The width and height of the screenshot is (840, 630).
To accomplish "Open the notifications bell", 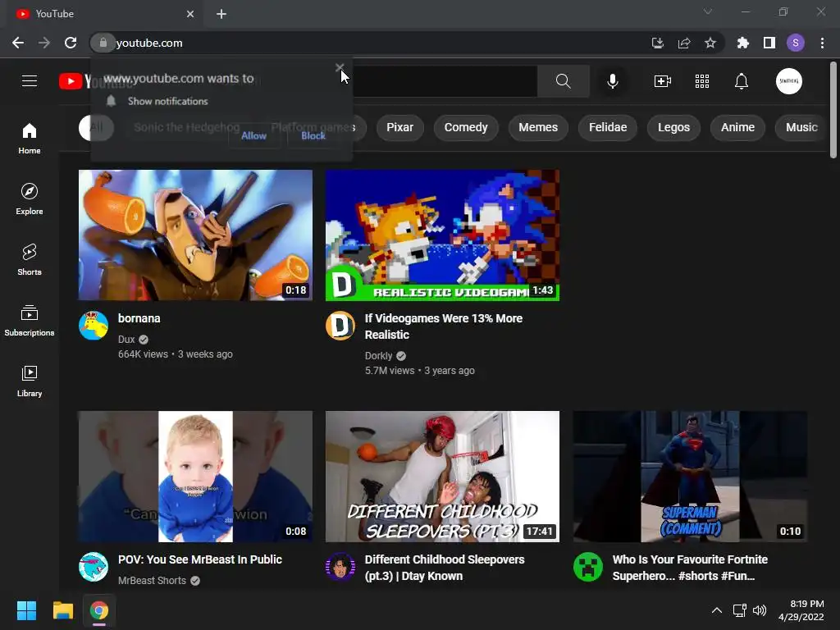I will click(x=742, y=81).
